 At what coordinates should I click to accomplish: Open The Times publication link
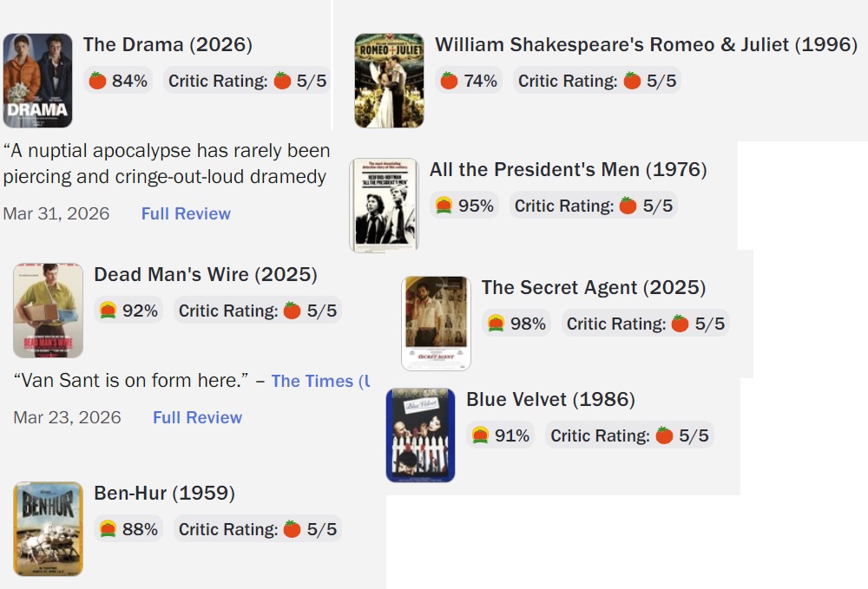317,382
